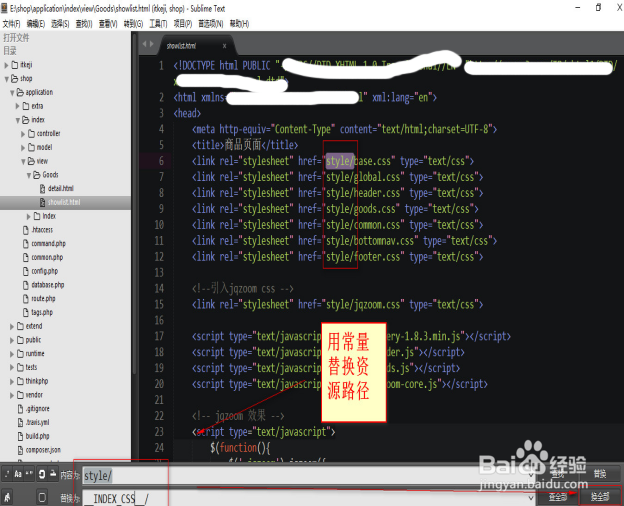Click the controller folder icon
Image resolution: width=624 pixels, height=506 pixels.
[31, 134]
